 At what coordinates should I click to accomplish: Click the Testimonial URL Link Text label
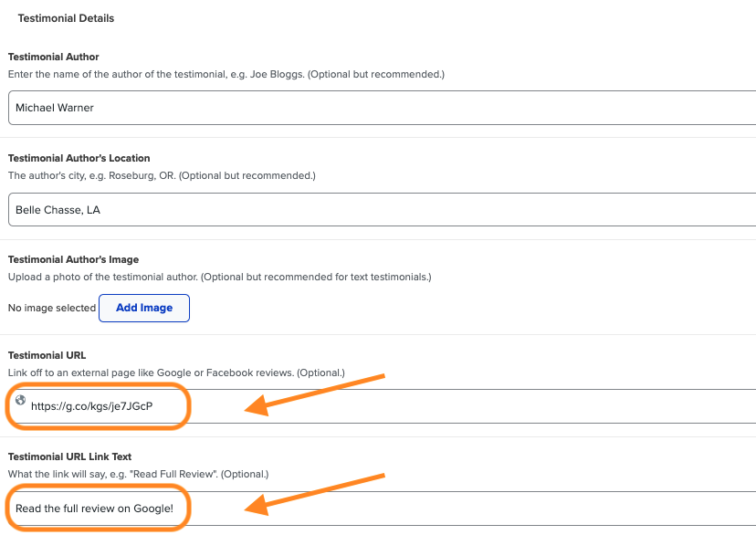click(x=70, y=456)
